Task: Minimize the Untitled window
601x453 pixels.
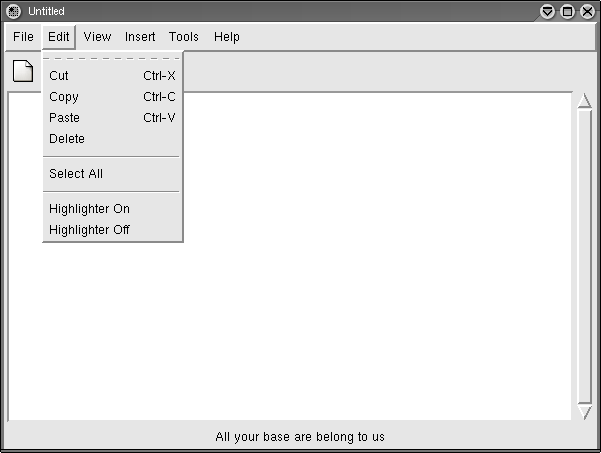Action: 547,11
